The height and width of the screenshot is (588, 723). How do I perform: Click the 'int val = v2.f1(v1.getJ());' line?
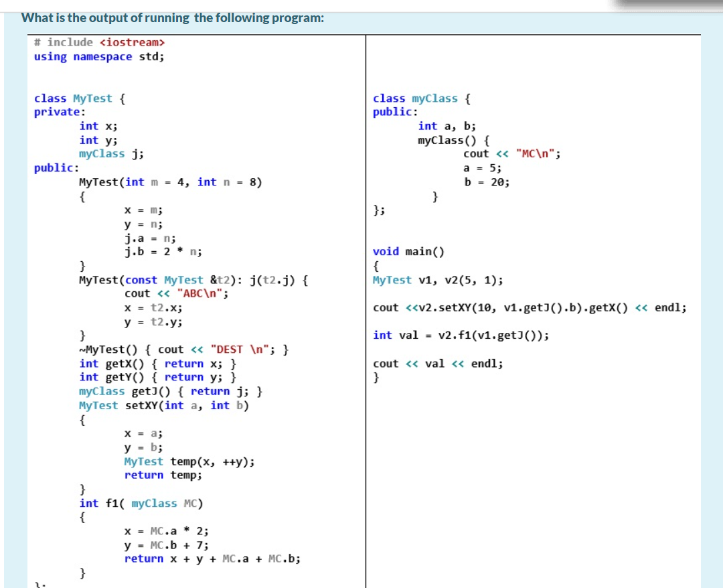[461, 336]
